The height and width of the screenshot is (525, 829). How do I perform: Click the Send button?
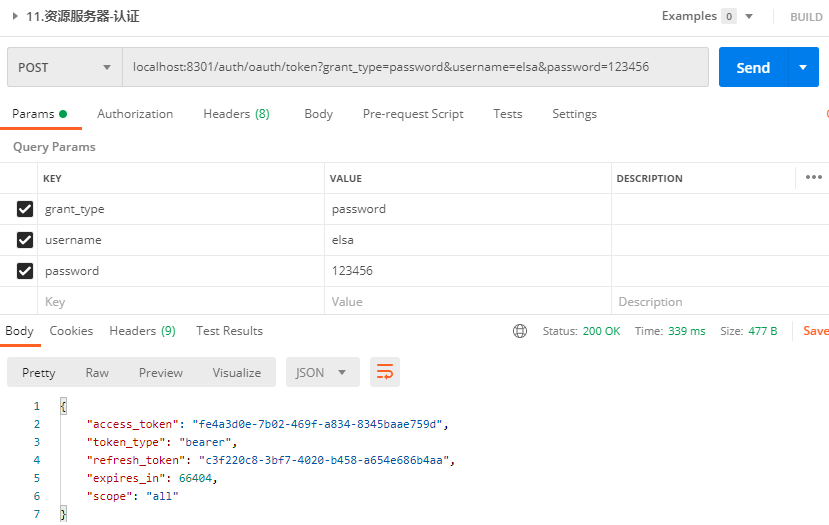[x=753, y=67]
